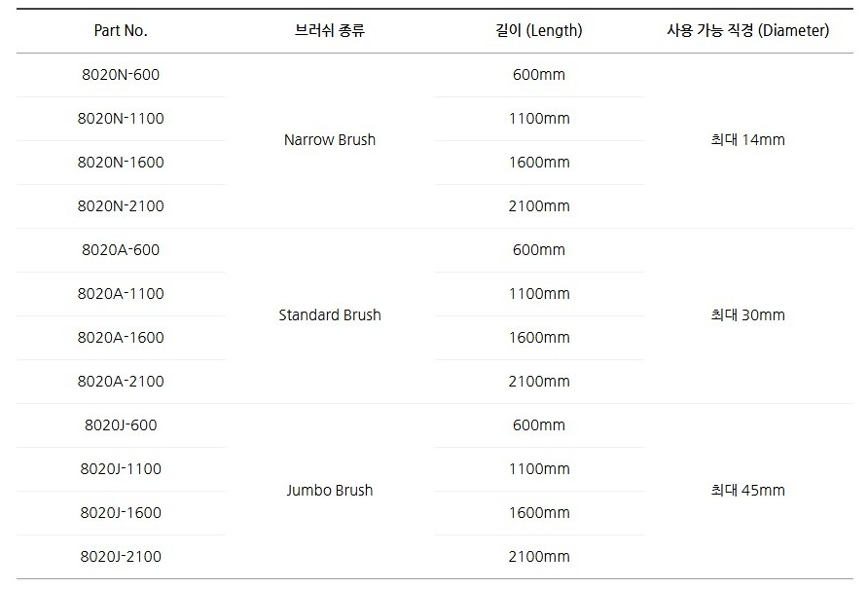868x590 pixels.
Task: Select part number 8020N-1100
Action: click(x=121, y=119)
